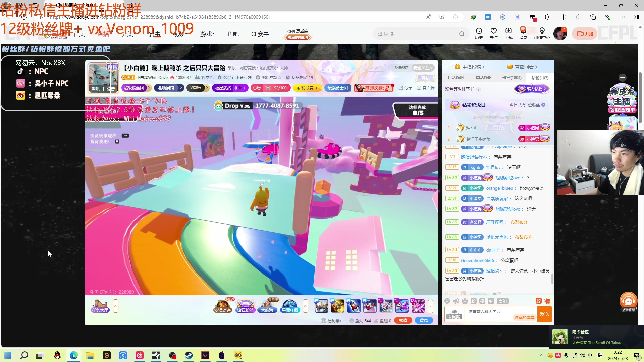644x362 pixels.
Task: Expand the 游戏 dropdown in navigation
Action: click(x=207, y=34)
